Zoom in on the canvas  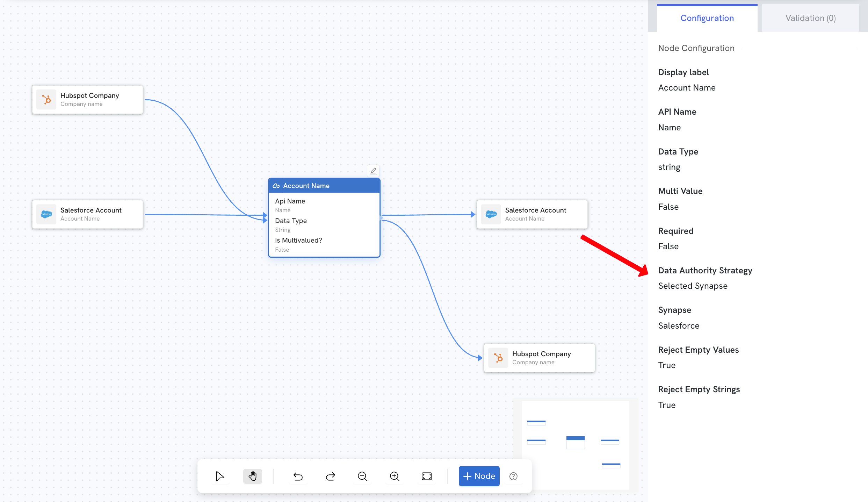[x=395, y=476]
